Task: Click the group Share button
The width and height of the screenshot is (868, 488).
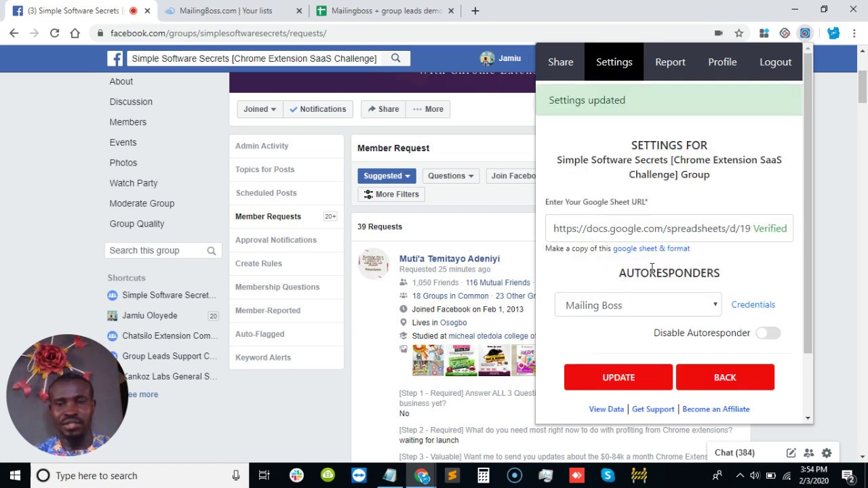Action: 383,109
